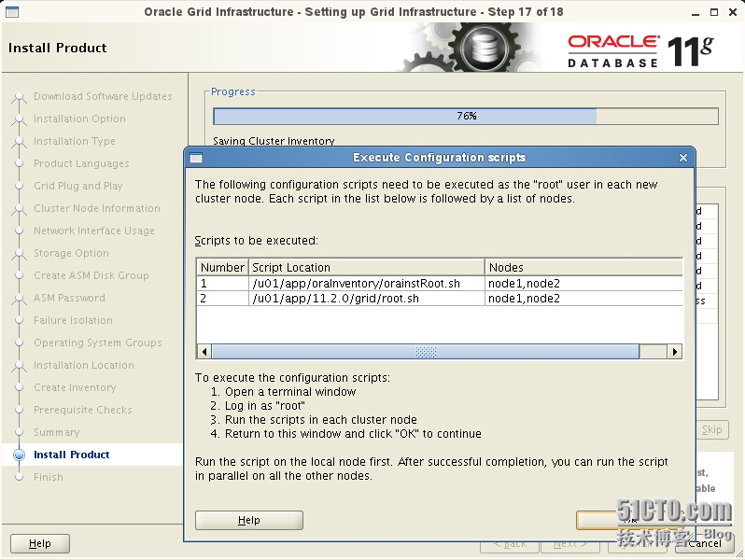Open the Download Software Updates step

pos(103,96)
